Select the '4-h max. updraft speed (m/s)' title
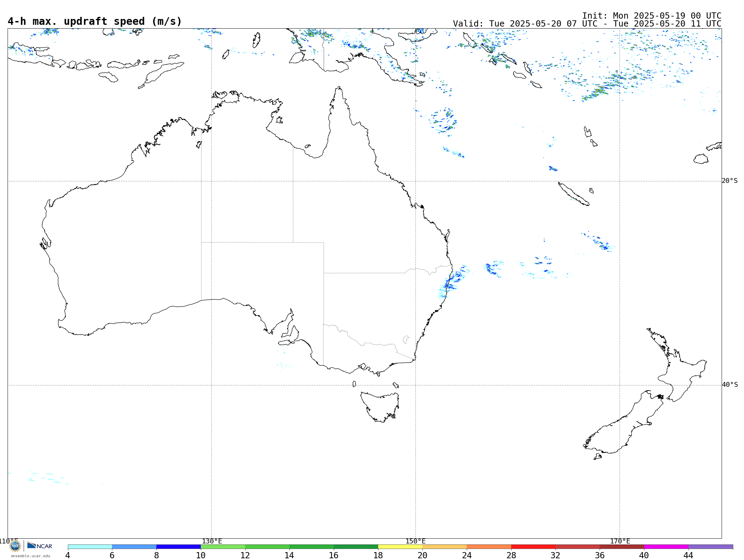The width and height of the screenshot is (744, 560). (x=95, y=21)
